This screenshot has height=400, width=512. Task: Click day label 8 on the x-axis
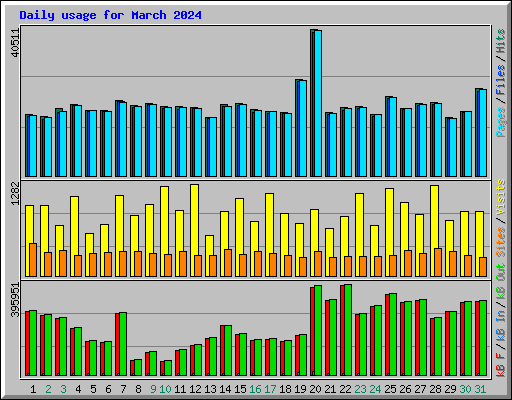(138, 389)
